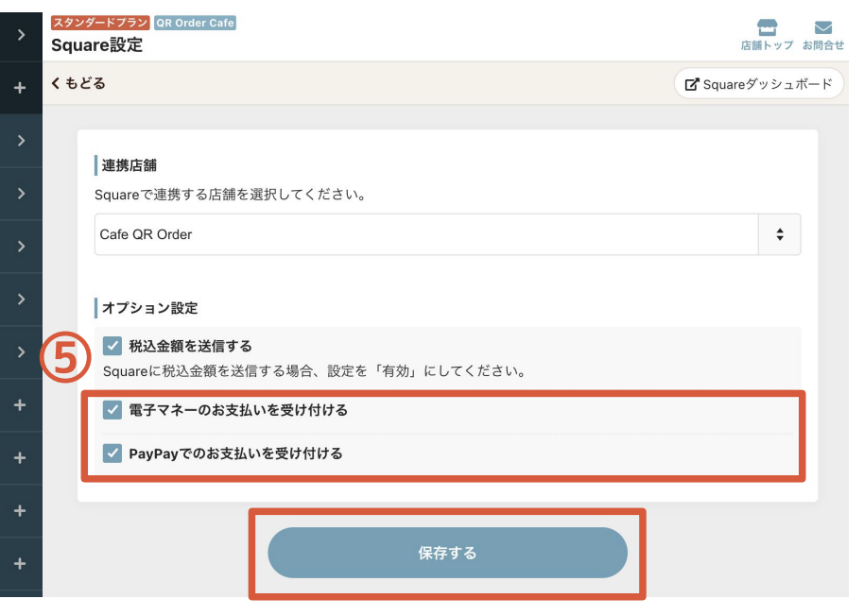Image resolution: width=864 pixels, height=616 pixels.
Task: Open the Squareダッシュボード external link button
Action: (x=759, y=84)
